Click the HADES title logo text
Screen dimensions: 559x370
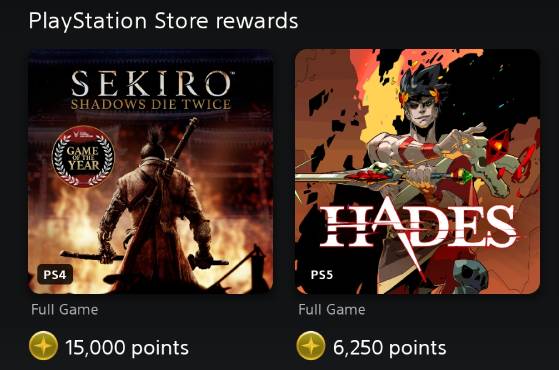point(418,226)
